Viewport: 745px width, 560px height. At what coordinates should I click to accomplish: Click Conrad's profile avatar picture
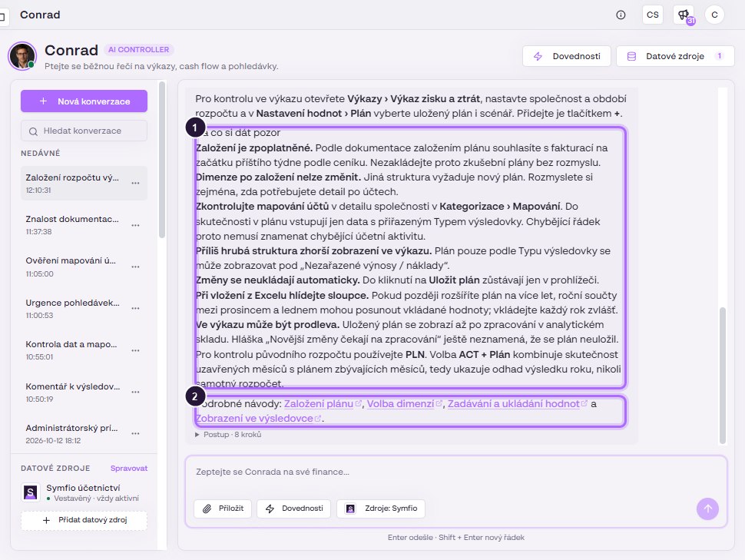[22, 56]
